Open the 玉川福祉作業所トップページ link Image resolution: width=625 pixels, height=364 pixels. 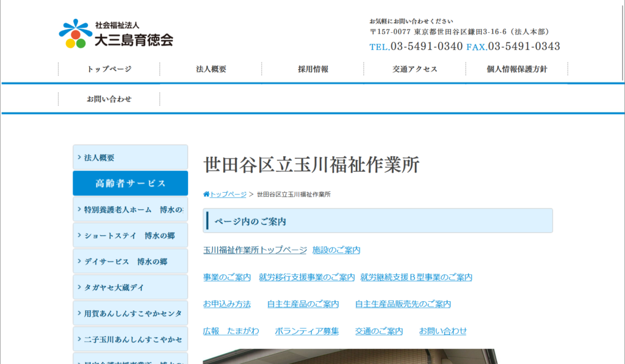[255, 250]
